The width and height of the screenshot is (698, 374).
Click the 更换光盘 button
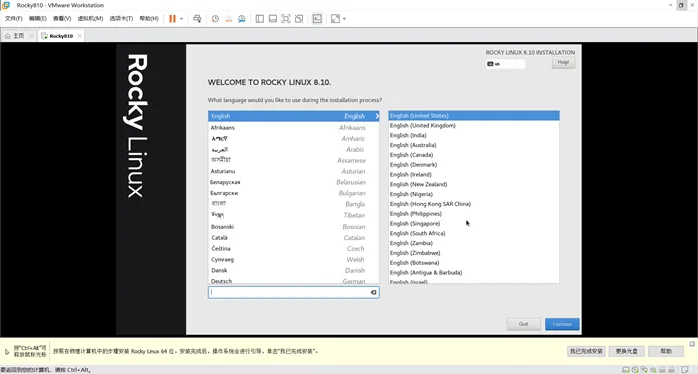pos(627,351)
